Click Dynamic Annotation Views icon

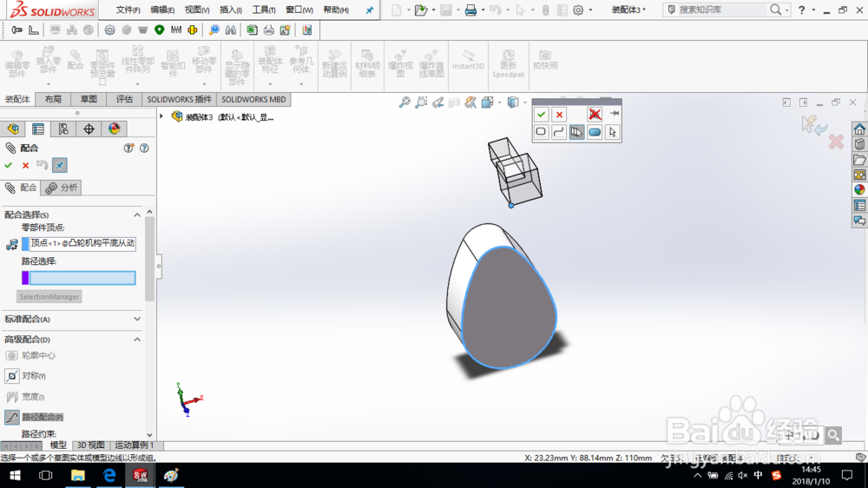[470, 102]
